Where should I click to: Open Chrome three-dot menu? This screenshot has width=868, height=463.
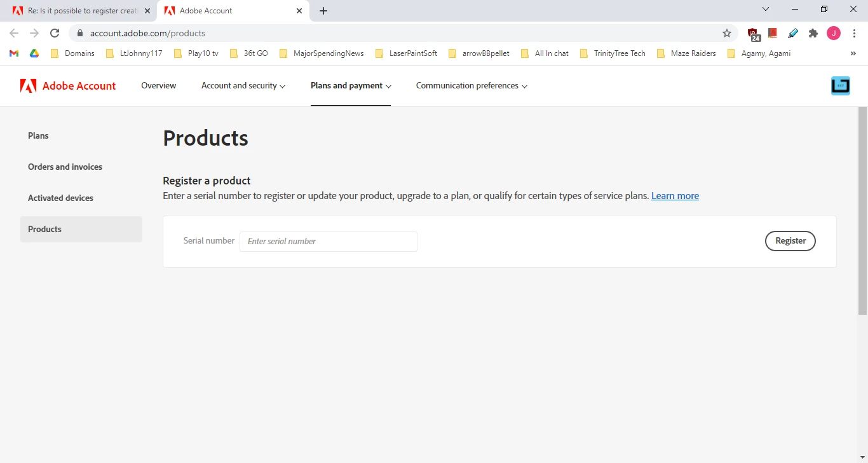pos(855,33)
